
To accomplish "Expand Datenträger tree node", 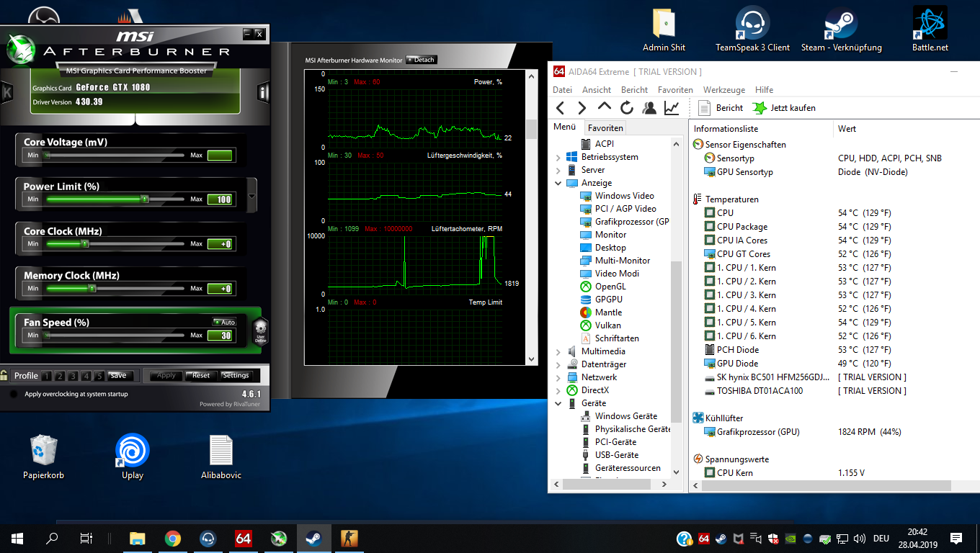I will (558, 364).
